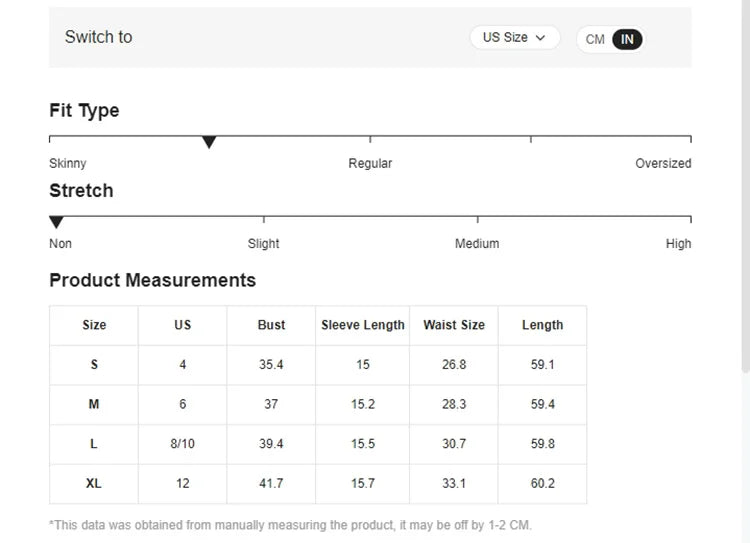The width and height of the screenshot is (750, 543).
Task: Click the High stretch label
Action: point(678,243)
